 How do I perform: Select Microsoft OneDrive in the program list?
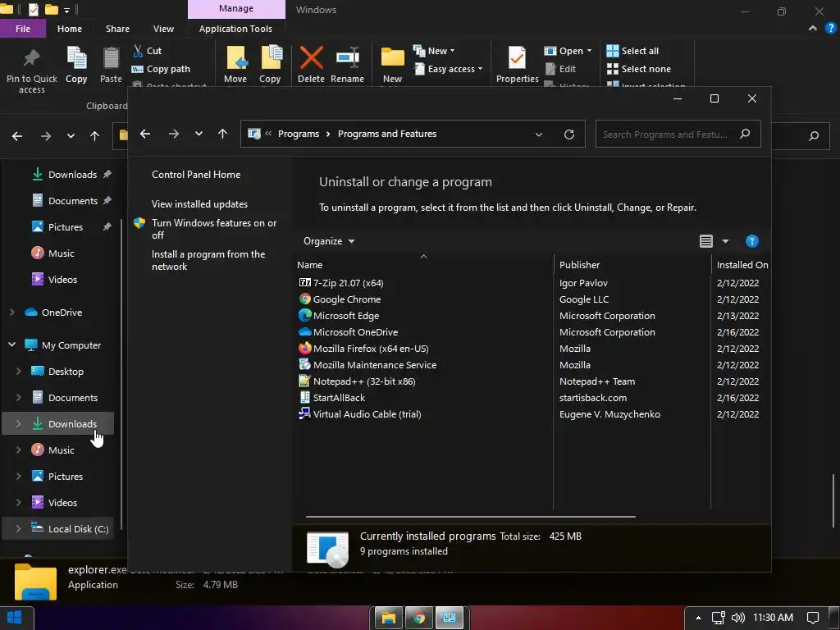(348, 332)
